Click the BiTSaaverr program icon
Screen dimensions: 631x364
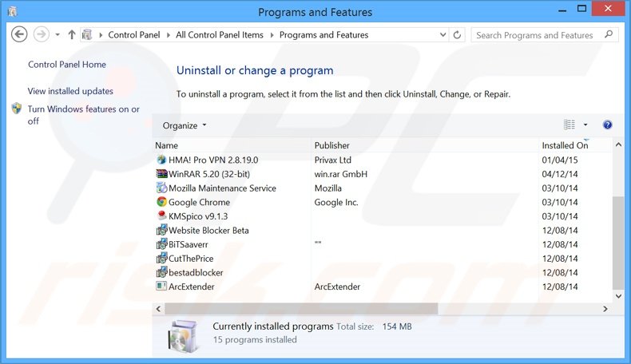pyautogui.click(x=161, y=244)
